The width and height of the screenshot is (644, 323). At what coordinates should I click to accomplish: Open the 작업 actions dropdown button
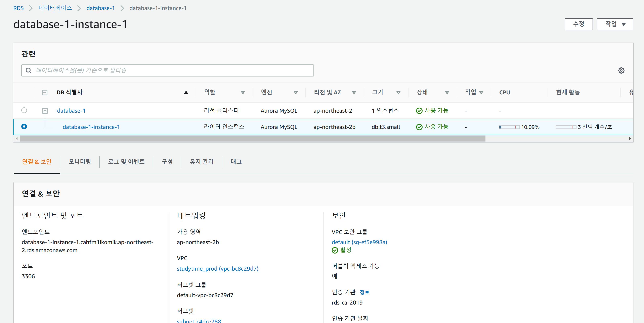615,24
